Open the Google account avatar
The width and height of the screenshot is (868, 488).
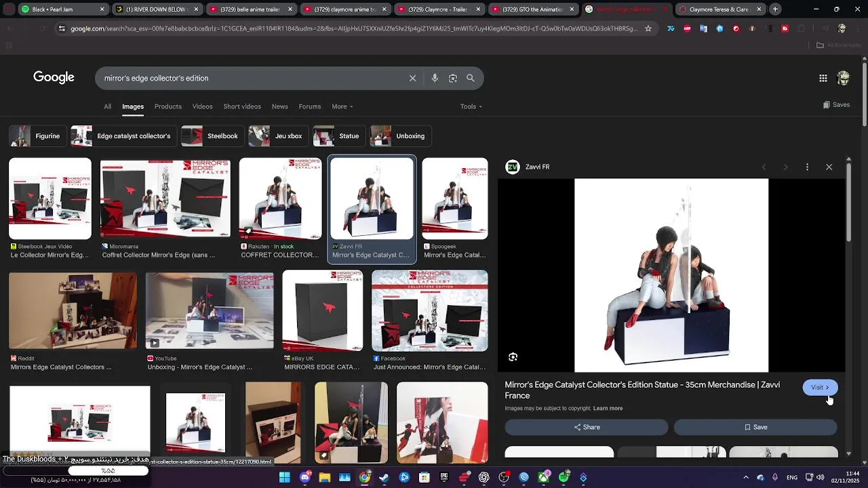click(x=844, y=78)
